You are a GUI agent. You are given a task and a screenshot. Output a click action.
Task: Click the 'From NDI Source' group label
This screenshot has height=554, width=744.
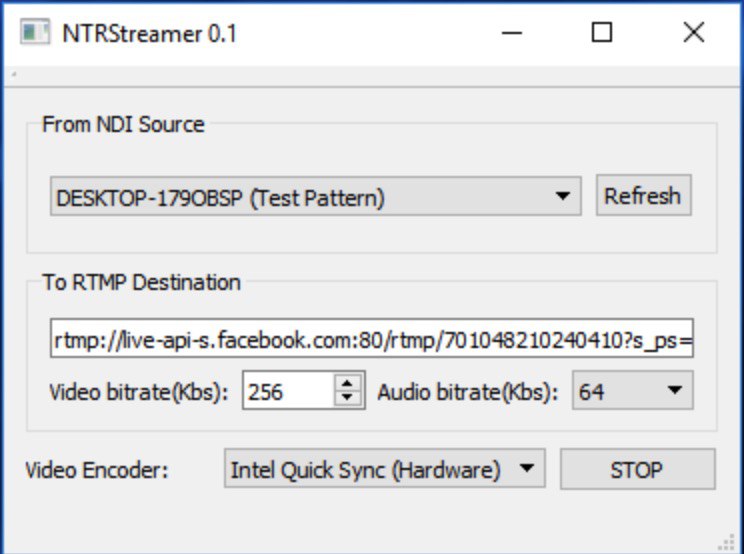(x=123, y=125)
